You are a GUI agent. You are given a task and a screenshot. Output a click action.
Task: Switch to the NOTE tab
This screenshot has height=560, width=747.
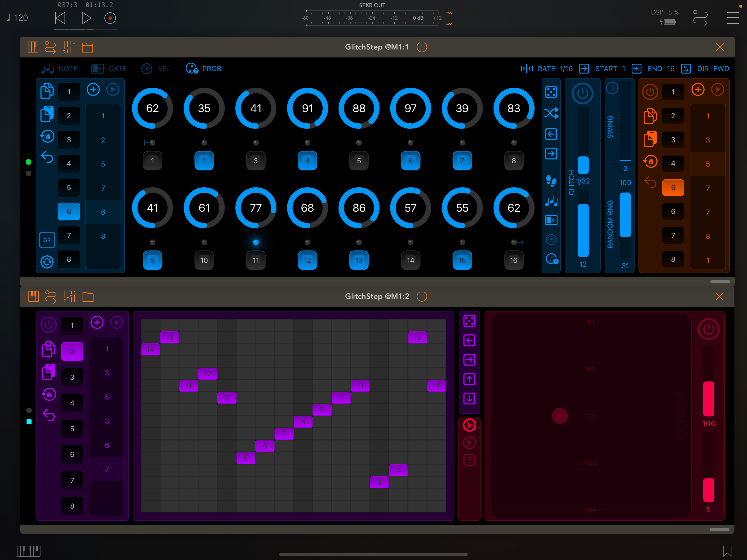pos(59,69)
